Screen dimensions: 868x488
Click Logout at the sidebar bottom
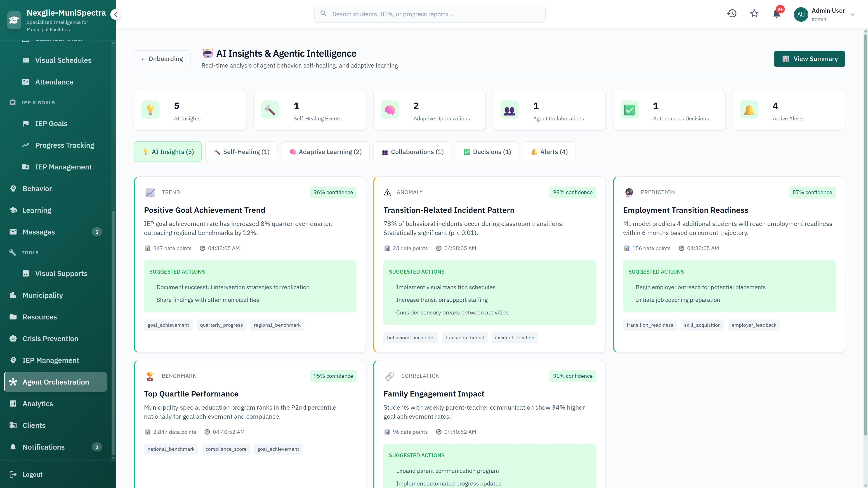point(32,474)
